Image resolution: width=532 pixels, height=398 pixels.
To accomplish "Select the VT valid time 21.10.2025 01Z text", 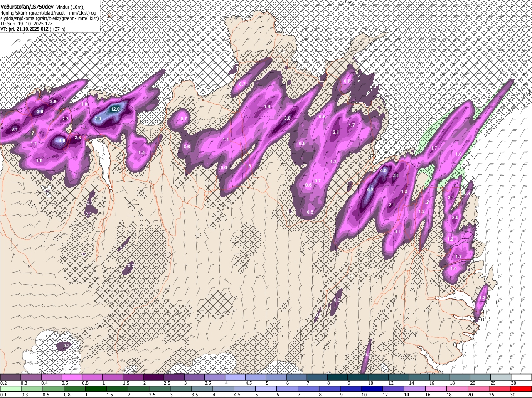I will click(25, 29).
